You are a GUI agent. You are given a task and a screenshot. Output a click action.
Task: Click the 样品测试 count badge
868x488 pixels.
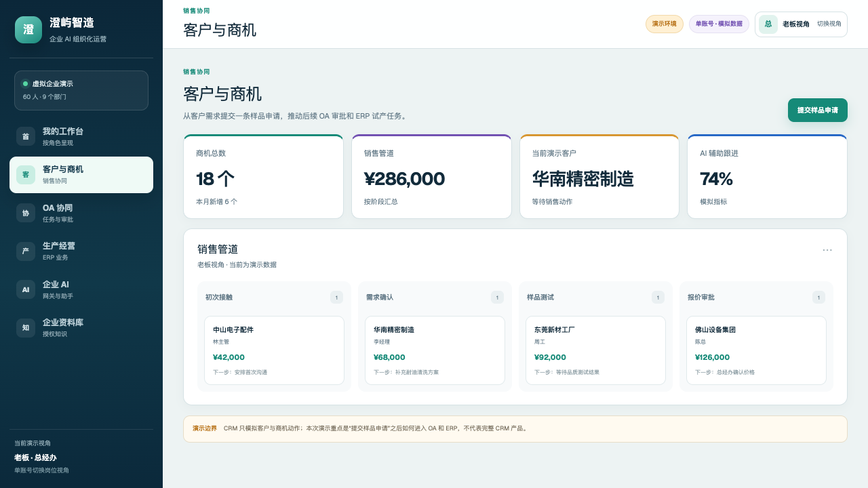pos(658,297)
